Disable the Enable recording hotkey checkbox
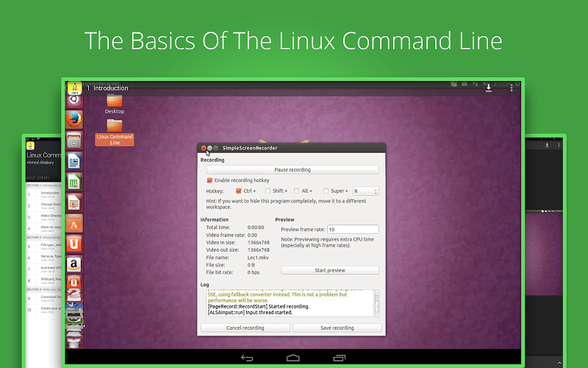Image resolution: width=588 pixels, height=368 pixels. point(209,180)
